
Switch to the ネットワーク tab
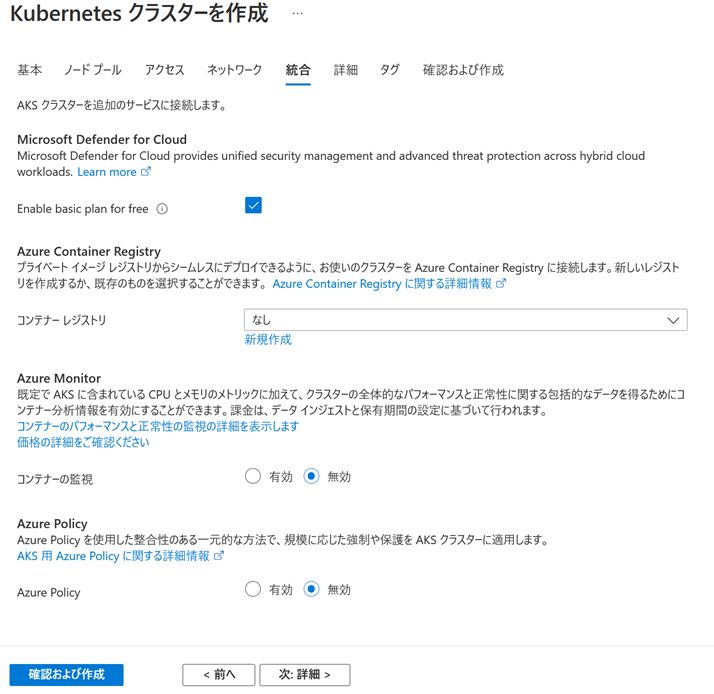(x=235, y=70)
